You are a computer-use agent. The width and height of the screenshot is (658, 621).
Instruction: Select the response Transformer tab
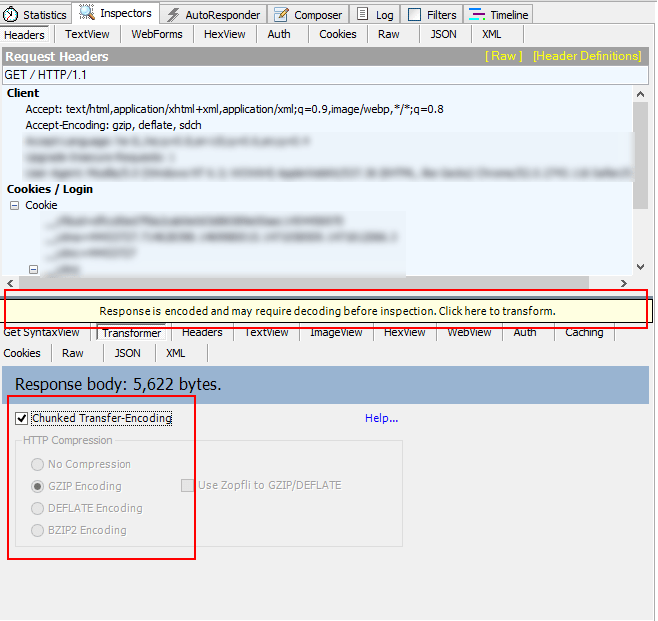coord(131,332)
